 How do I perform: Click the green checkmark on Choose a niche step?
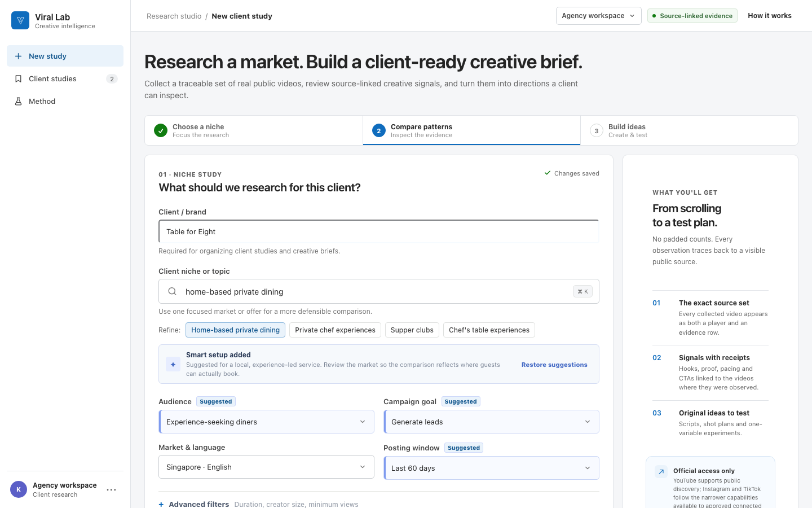(x=161, y=131)
